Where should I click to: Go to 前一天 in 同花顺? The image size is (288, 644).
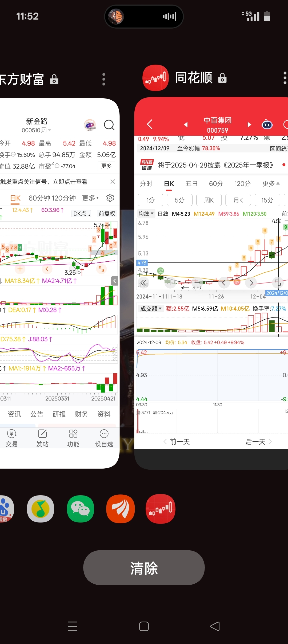click(177, 442)
